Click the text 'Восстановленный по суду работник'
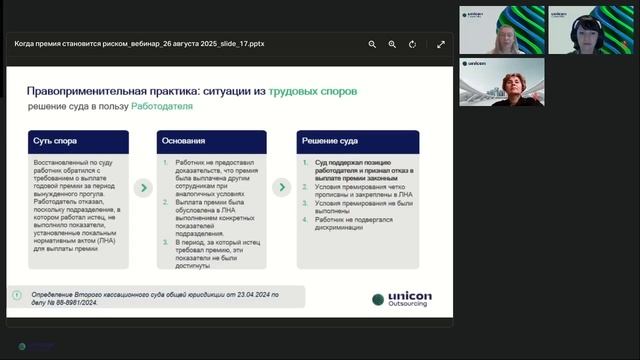 73,166
